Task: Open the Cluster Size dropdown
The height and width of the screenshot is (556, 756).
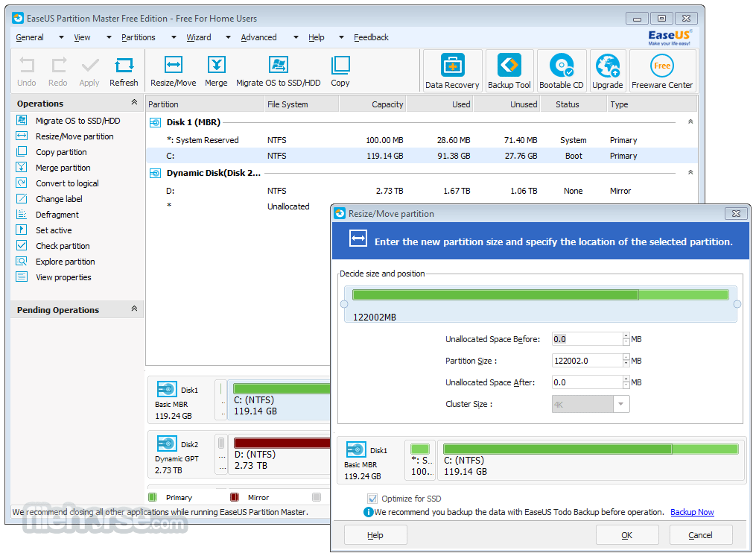Action: [x=621, y=404]
